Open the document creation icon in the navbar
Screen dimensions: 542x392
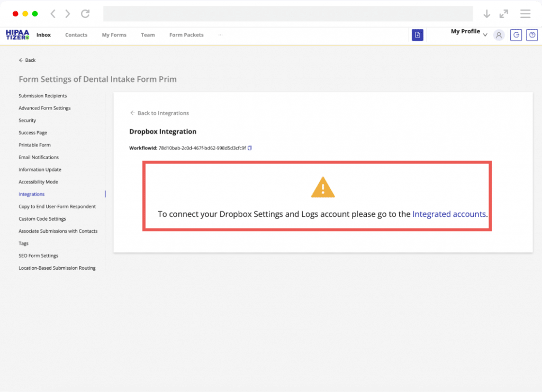(418, 35)
